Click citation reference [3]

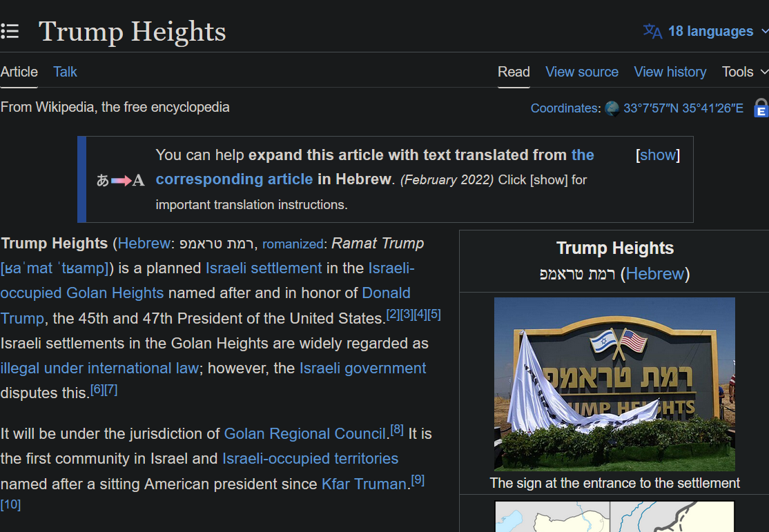point(407,314)
